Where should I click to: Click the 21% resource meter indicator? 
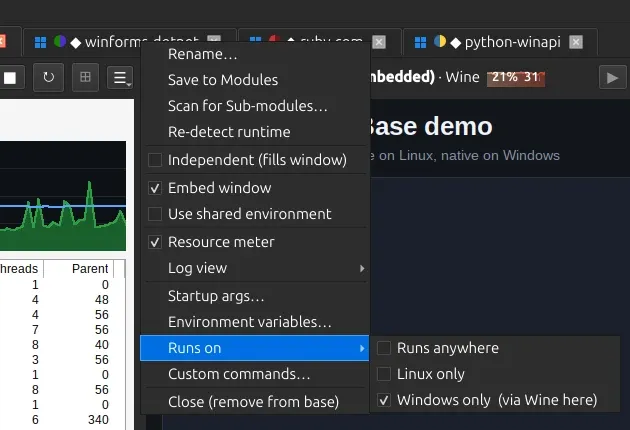click(516, 77)
